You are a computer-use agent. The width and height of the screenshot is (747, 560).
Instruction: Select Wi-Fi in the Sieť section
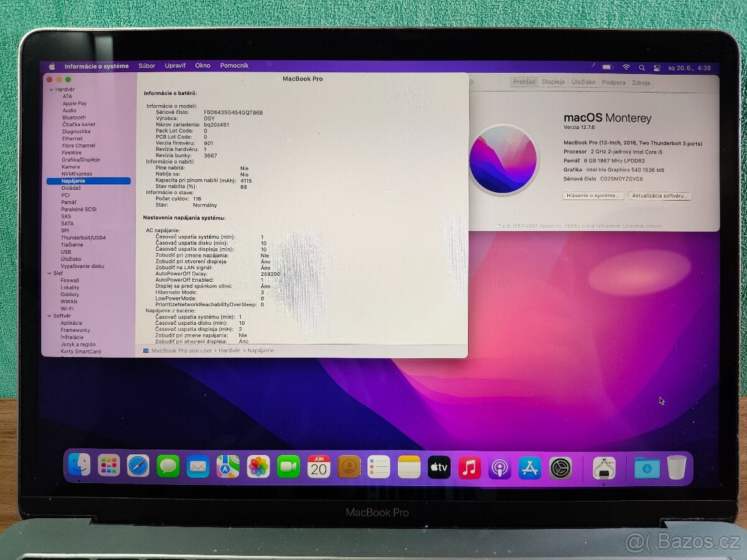tap(67, 309)
